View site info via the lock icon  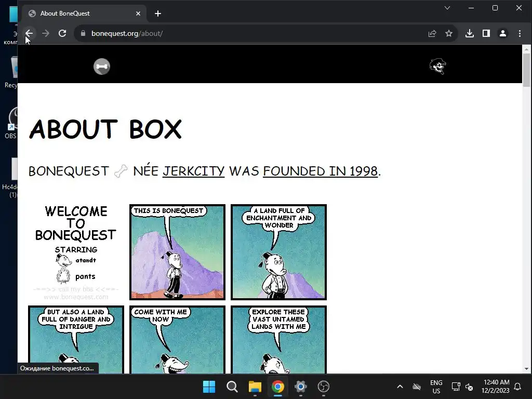click(83, 33)
